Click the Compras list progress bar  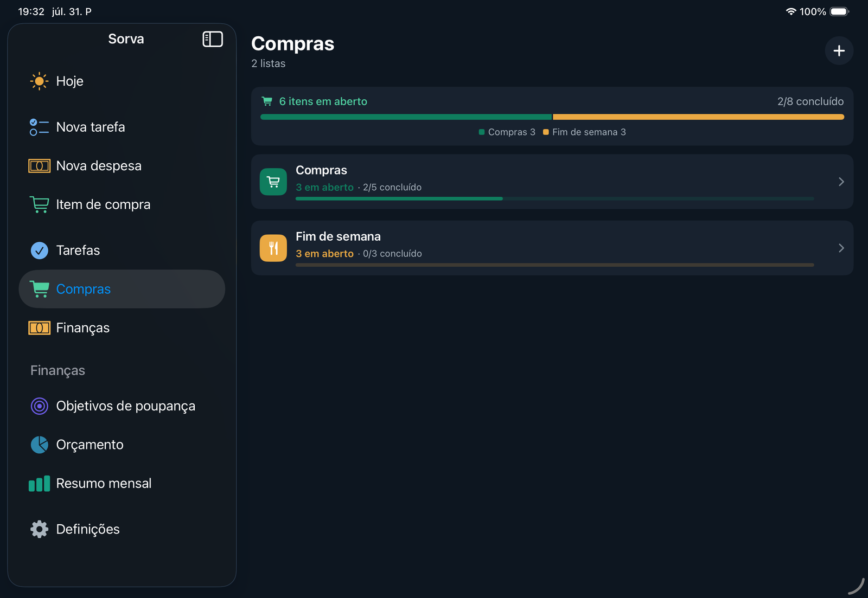pos(555,199)
